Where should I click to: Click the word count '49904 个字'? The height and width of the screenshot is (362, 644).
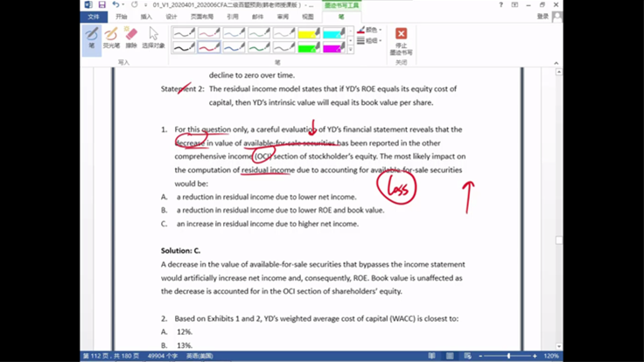click(163, 356)
